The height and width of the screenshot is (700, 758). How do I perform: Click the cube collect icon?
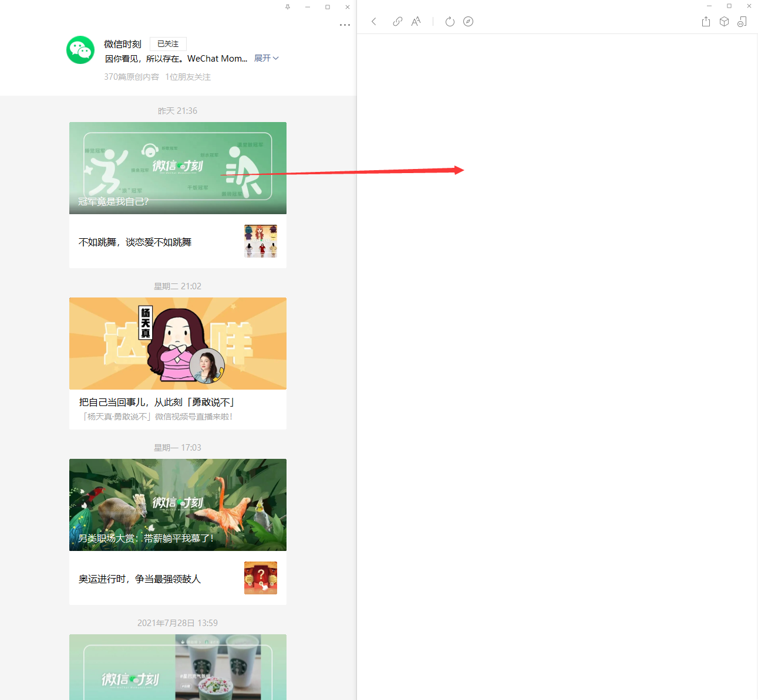[724, 22]
